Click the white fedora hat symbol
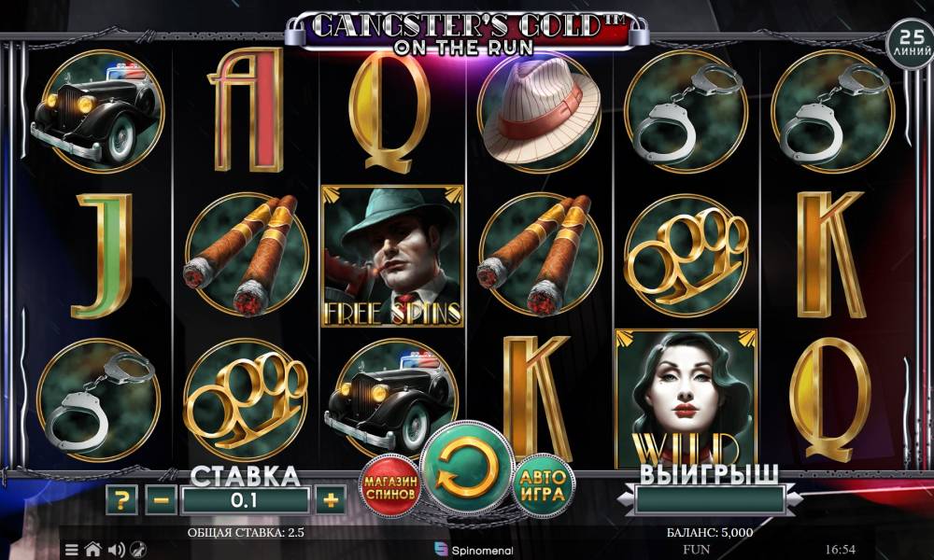The height and width of the screenshot is (560, 934). (x=540, y=110)
